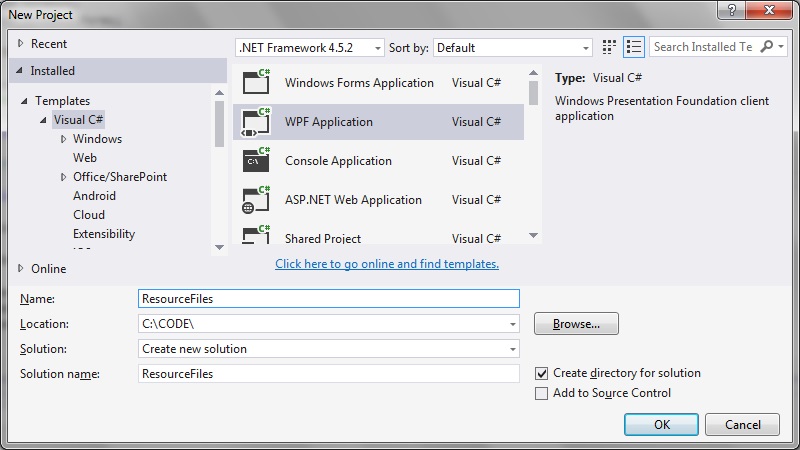
Task: Enable Add to Source Control checkbox
Action: (541, 393)
